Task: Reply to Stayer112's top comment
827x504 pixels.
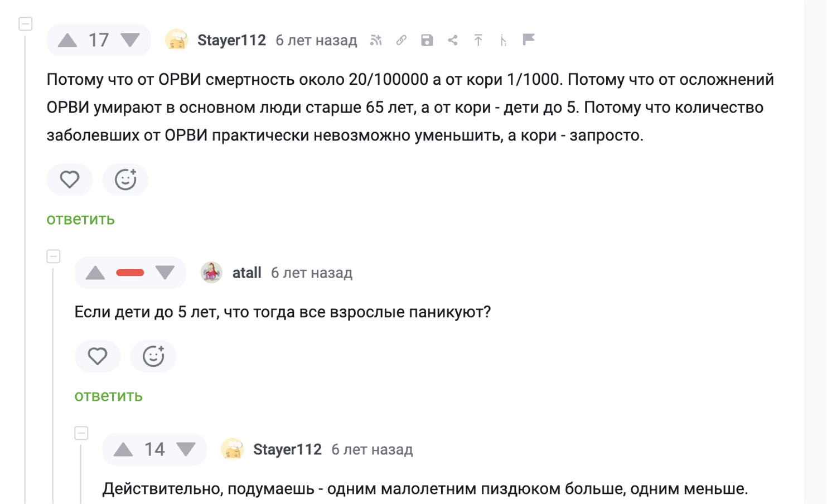Action: (x=81, y=219)
